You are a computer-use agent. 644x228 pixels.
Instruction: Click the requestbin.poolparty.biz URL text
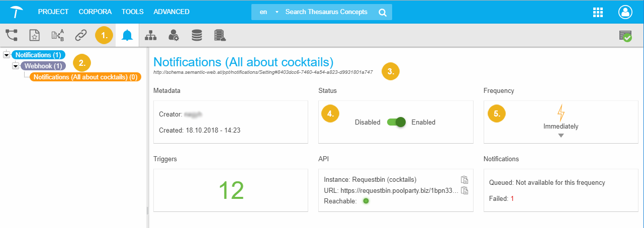click(x=399, y=190)
